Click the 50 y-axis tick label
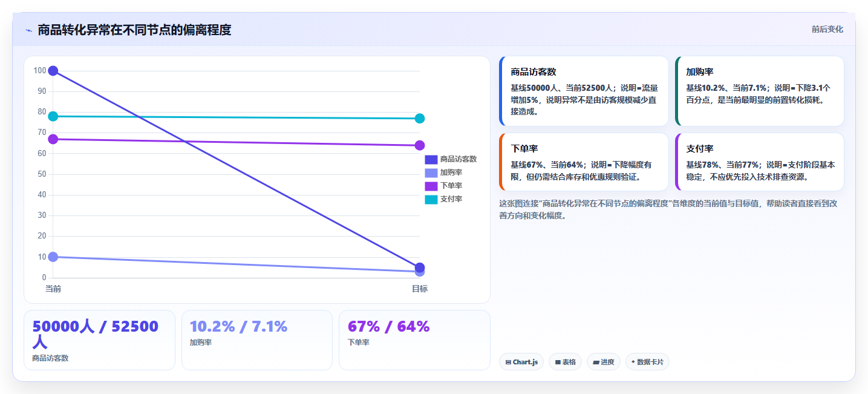The image size is (868, 394). click(x=42, y=174)
